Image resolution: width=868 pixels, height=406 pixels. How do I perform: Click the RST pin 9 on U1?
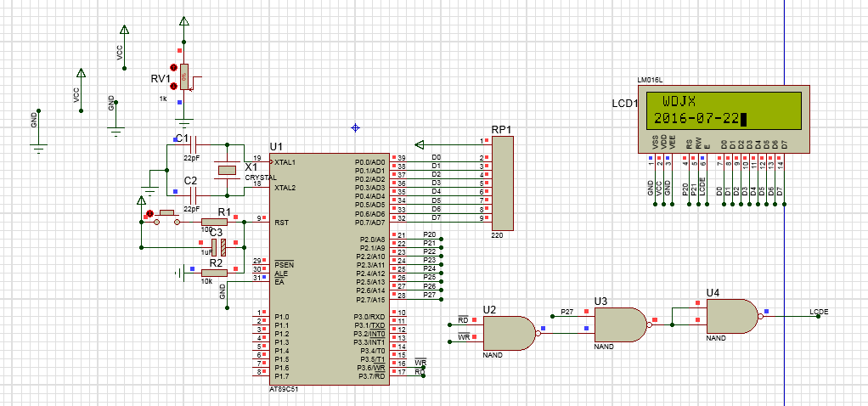click(259, 222)
